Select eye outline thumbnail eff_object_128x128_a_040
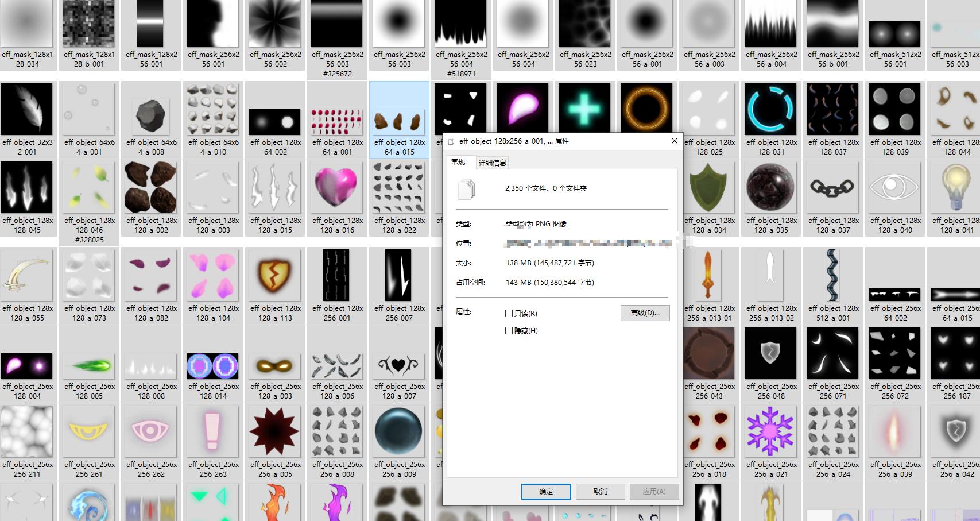This screenshot has height=521, width=980. [894, 187]
